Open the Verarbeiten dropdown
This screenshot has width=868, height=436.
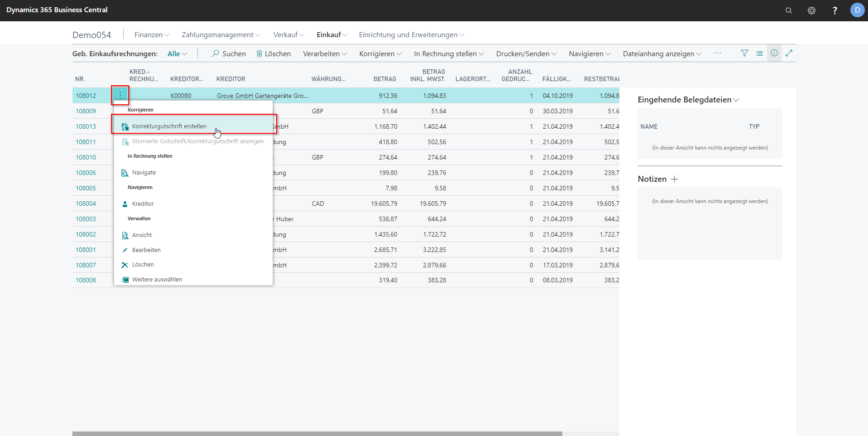pyautogui.click(x=325, y=53)
